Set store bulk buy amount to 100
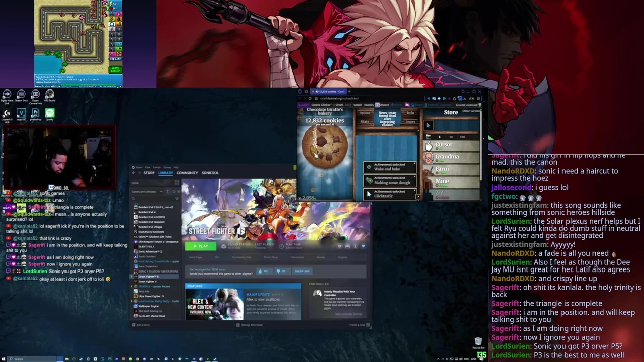Viewport: 644px width, 362px height. [x=463, y=137]
